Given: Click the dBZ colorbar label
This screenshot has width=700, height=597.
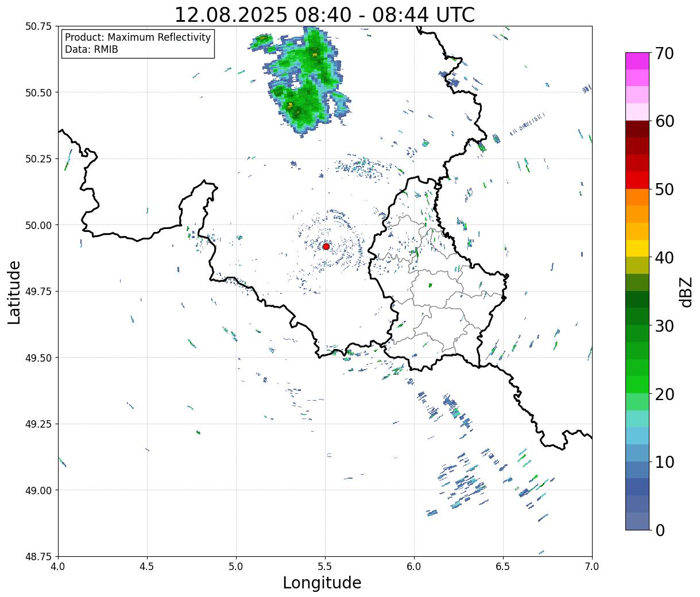Looking at the screenshot, I should (x=686, y=291).
